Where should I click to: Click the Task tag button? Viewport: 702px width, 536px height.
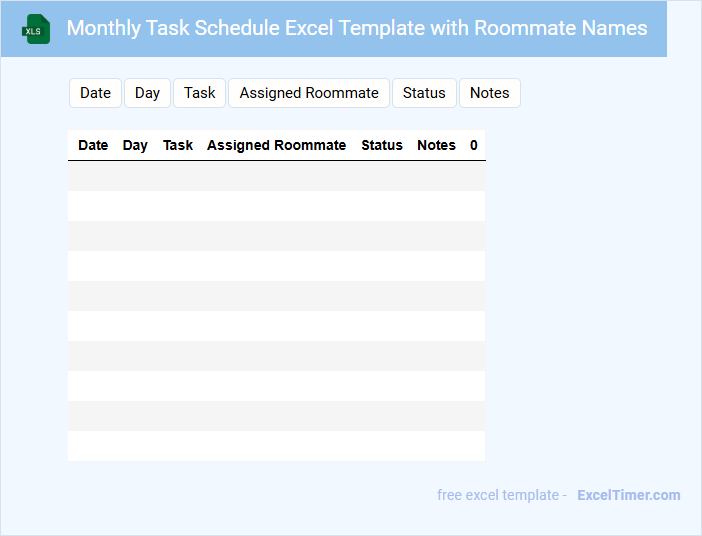199,93
